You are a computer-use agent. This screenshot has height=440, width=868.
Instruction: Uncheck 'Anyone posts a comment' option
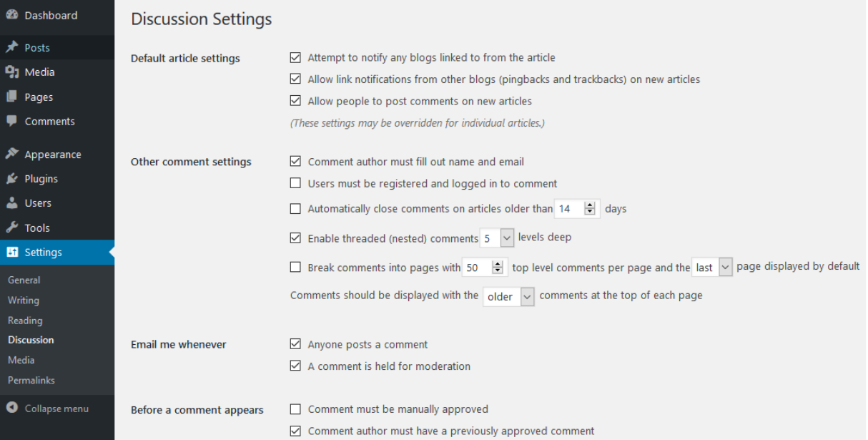[295, 344]
